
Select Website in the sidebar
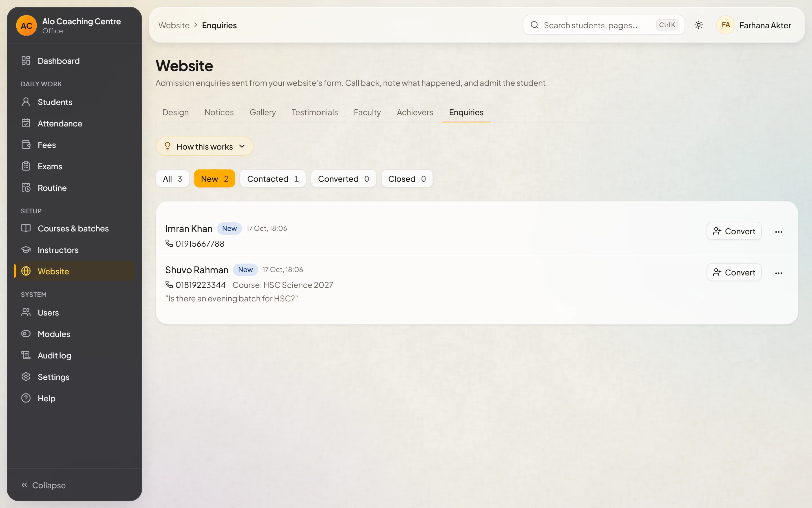coord(74,271)
